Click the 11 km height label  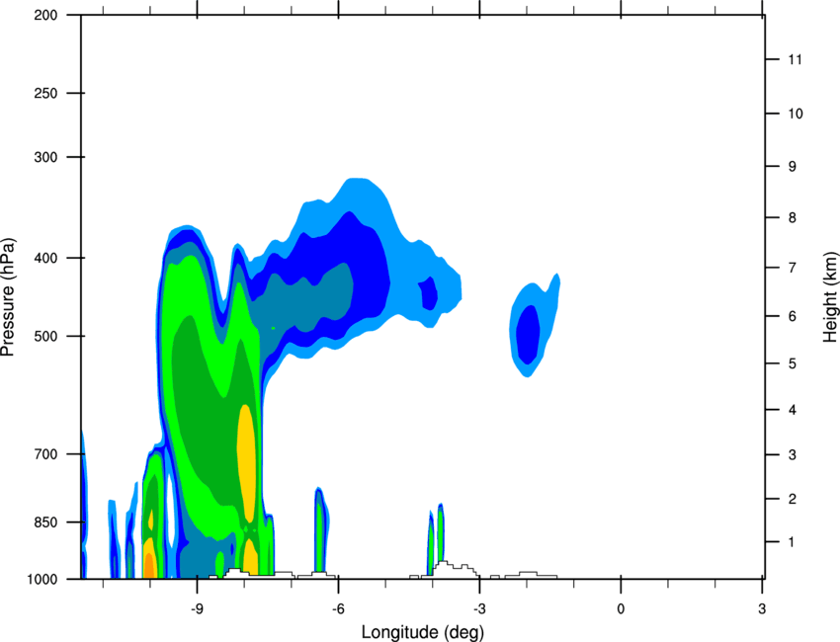795,59
